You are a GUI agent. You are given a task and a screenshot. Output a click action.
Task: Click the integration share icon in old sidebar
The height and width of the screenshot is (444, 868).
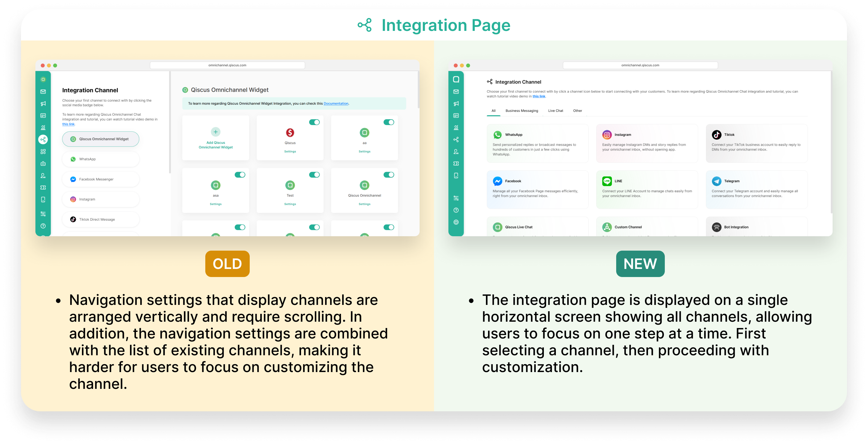click(43, 139)
